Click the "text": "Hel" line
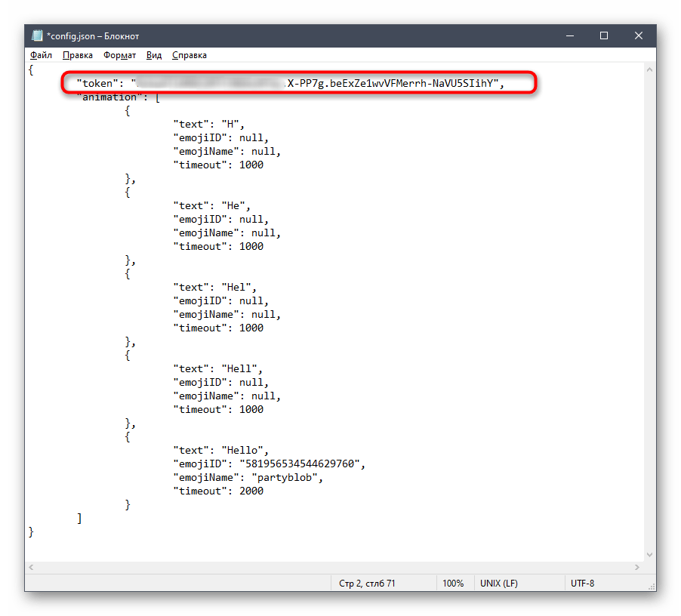 click(x=214, y=288)
